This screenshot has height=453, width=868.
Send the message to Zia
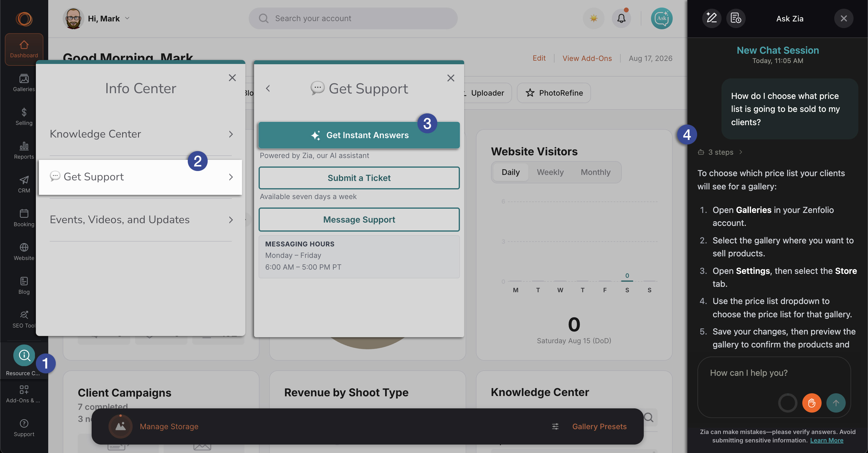point(836,403)
